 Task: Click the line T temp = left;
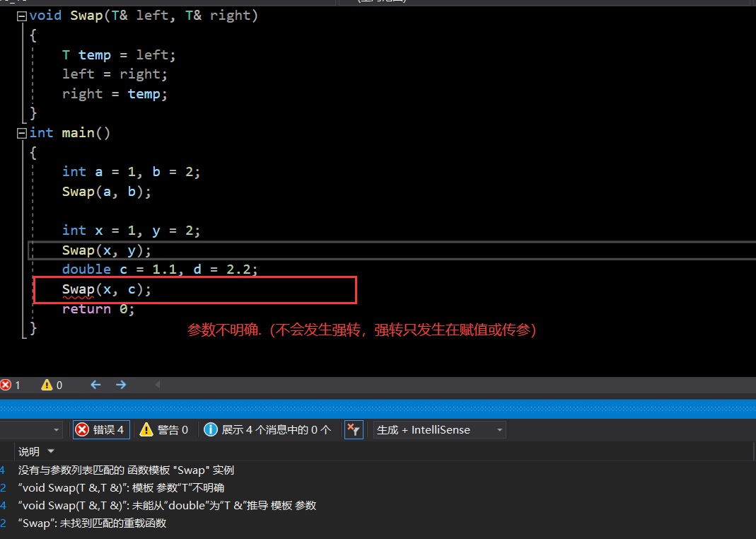coord(119,55)
